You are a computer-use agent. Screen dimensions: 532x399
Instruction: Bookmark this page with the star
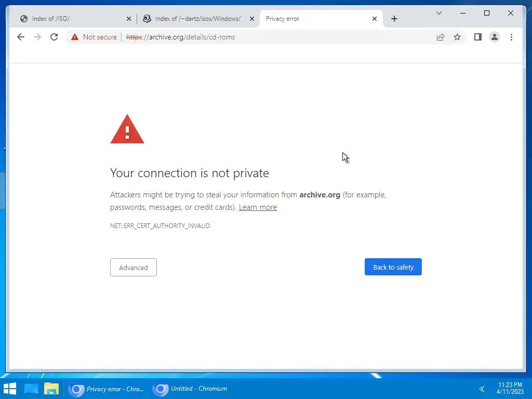457,37
